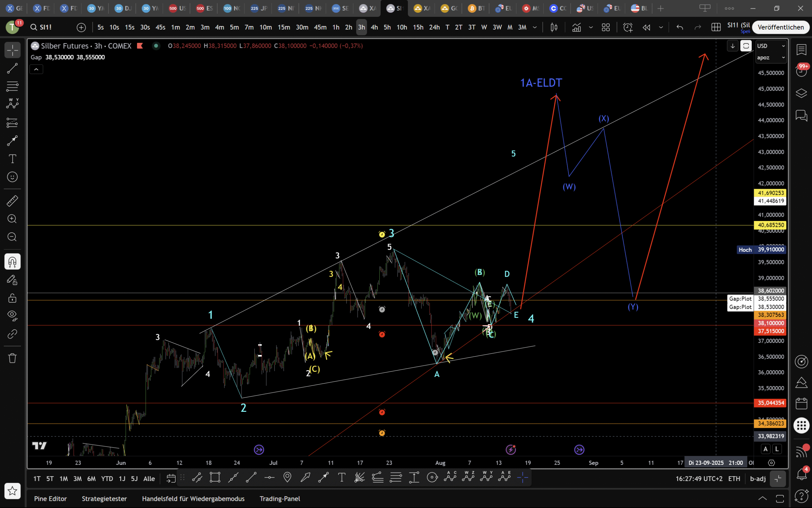
Task: Expand the time interval dropdown after 3M
Action: (x=535, y=27)
